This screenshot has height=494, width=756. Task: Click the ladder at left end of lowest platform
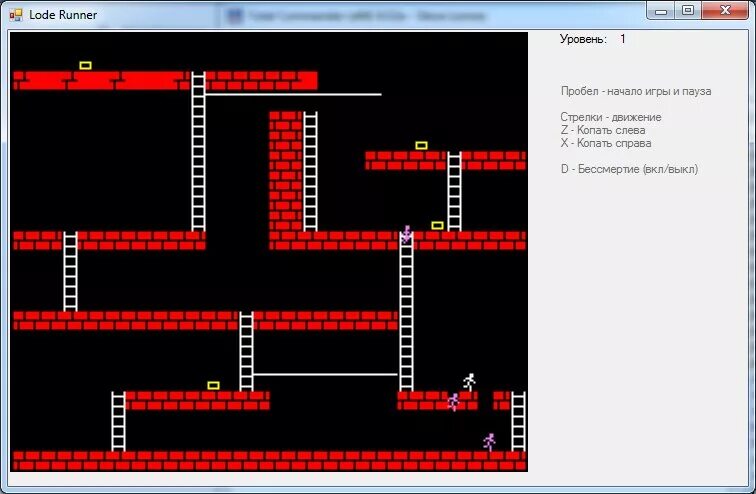tap(118, 421)
